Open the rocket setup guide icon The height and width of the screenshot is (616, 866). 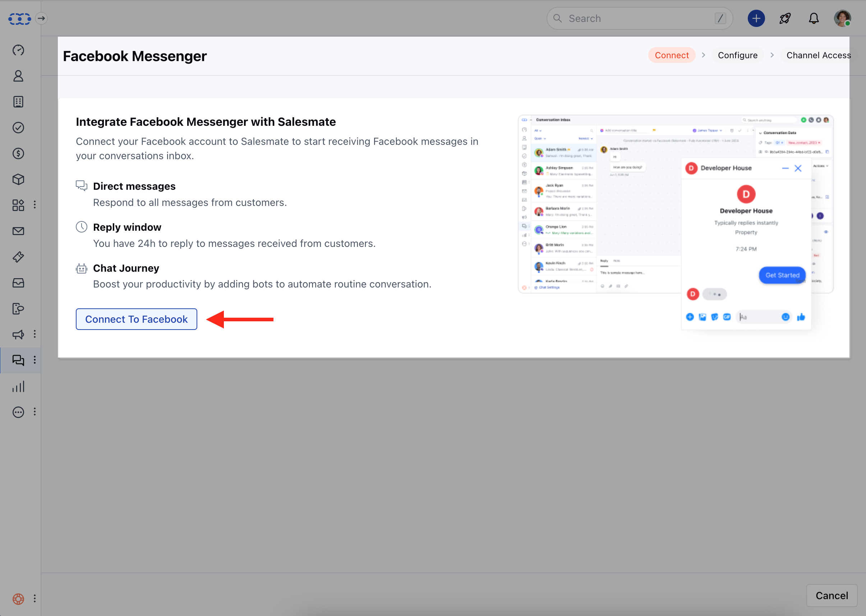pyautogui.click(x=785, y=18)
